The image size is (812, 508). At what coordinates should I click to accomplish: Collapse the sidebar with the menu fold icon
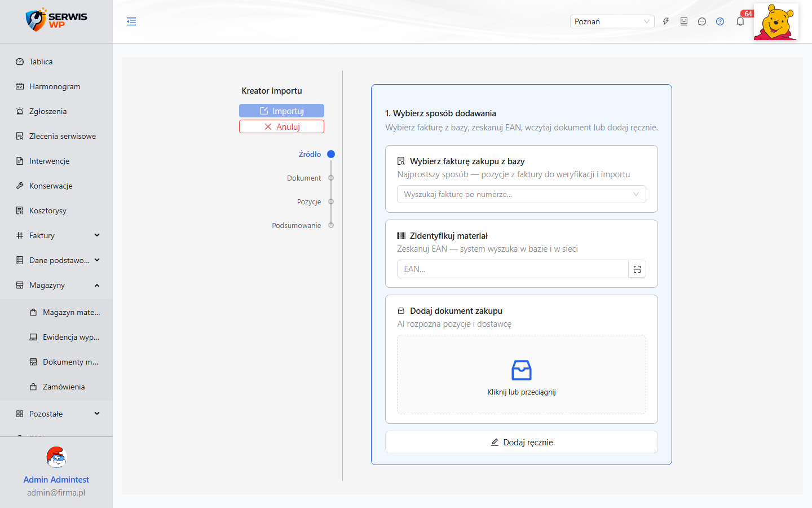131,21
